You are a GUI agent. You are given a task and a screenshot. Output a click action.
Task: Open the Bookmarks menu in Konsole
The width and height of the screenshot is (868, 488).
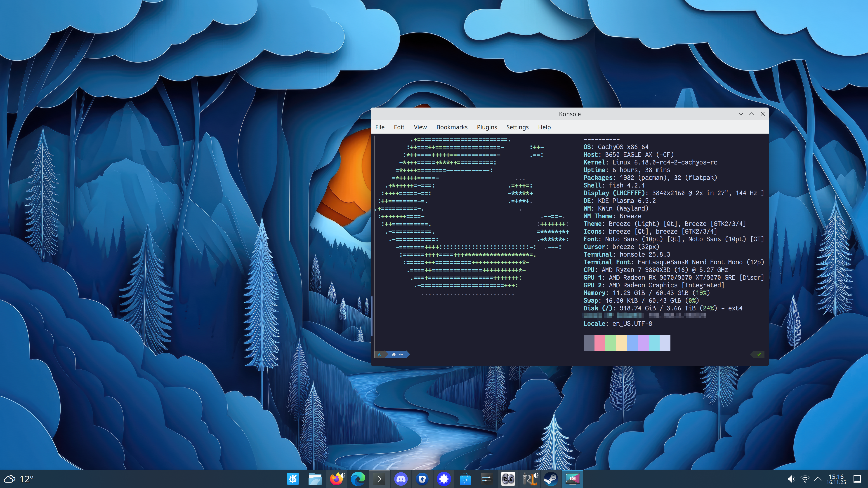tap(452, 127)
